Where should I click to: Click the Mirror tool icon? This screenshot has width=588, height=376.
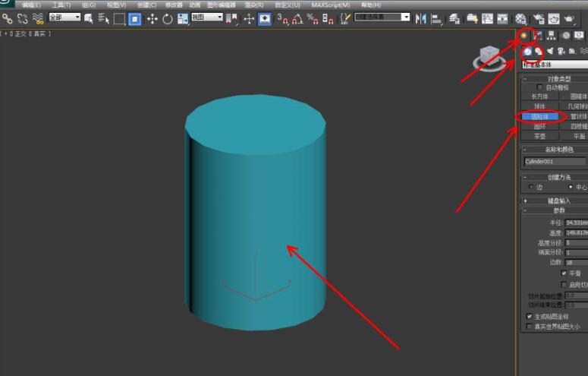tap(421, 19)
